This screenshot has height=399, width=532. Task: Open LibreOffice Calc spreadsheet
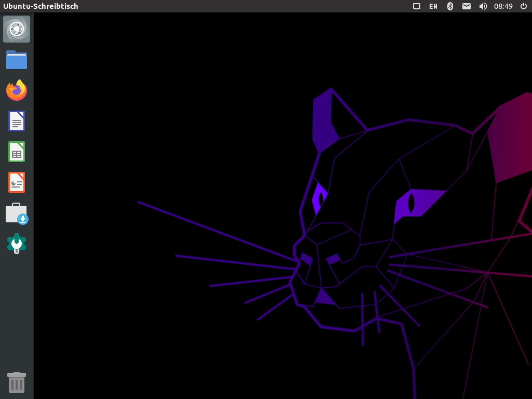pos(17,152)
